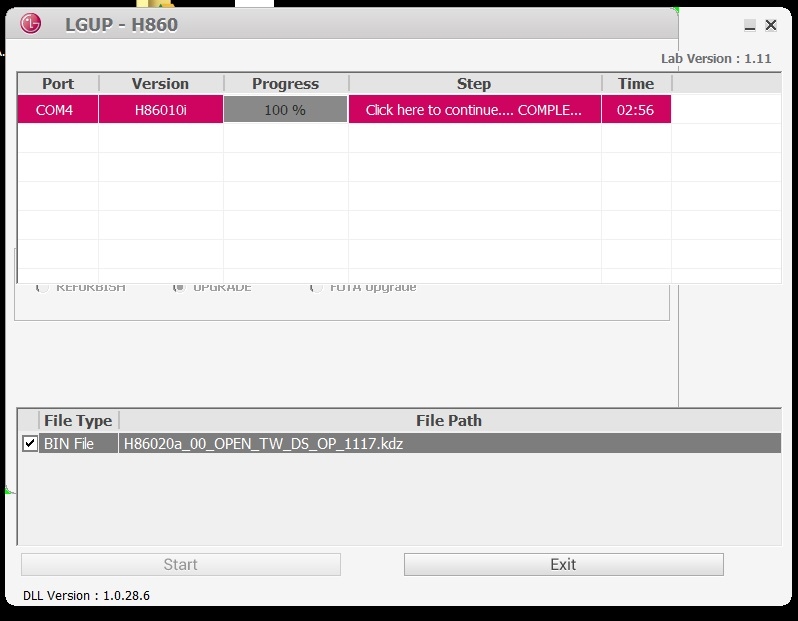Click 'Click here to continue' step cell

pyautogui.click(x=474, y=109)
